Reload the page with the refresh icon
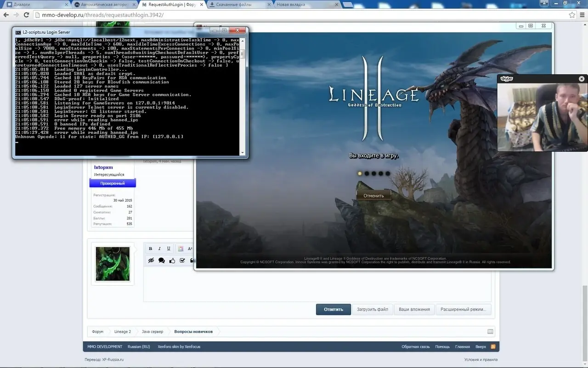This screenshot has height=368, width=588. coord(27,15)
